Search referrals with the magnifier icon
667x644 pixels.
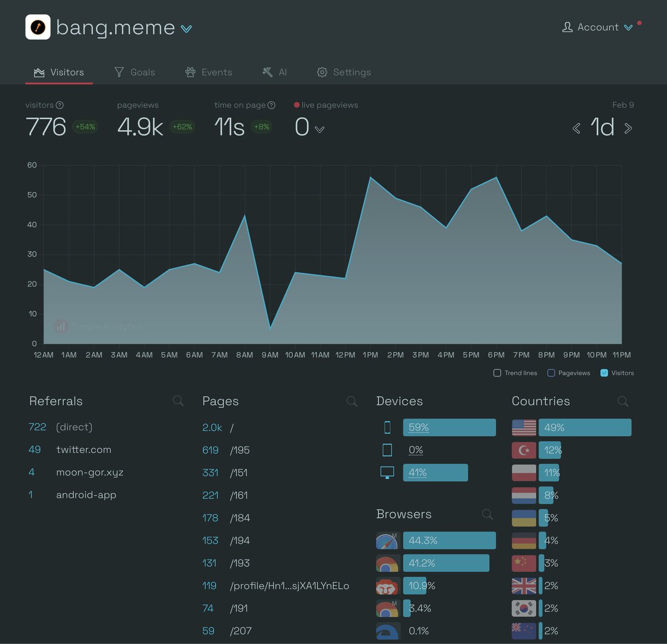178,401
